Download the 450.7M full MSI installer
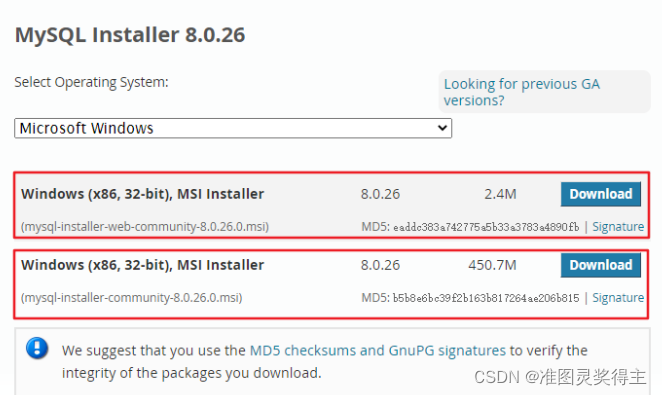 (601, 265)
